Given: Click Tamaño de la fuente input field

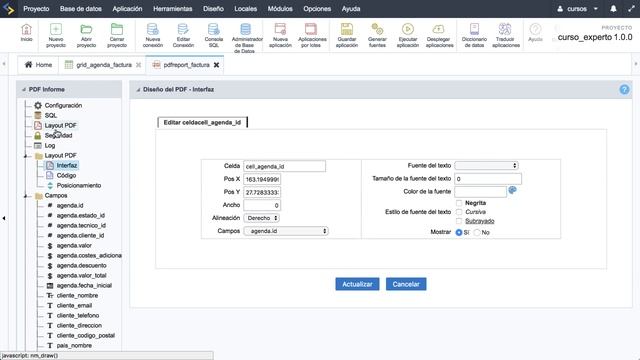Looking at the screenshot, I should point(488,179).
